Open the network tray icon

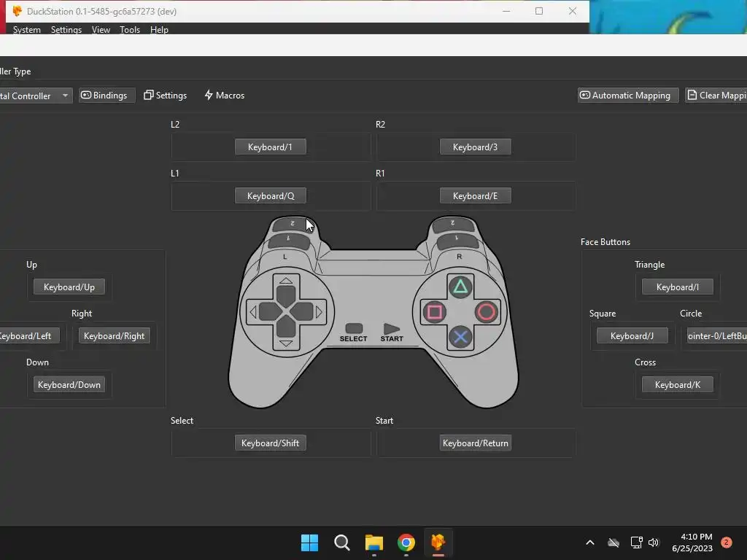(636, 542)
